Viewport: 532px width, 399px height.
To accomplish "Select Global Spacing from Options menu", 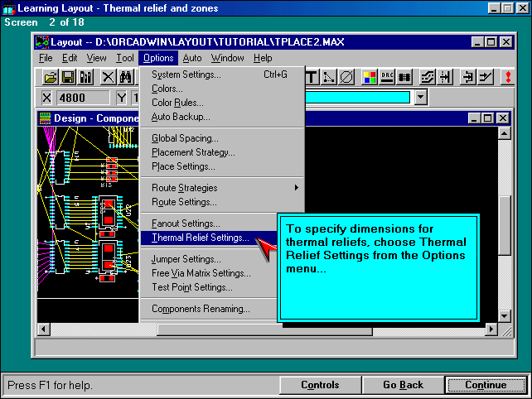I will click(185, 138).
